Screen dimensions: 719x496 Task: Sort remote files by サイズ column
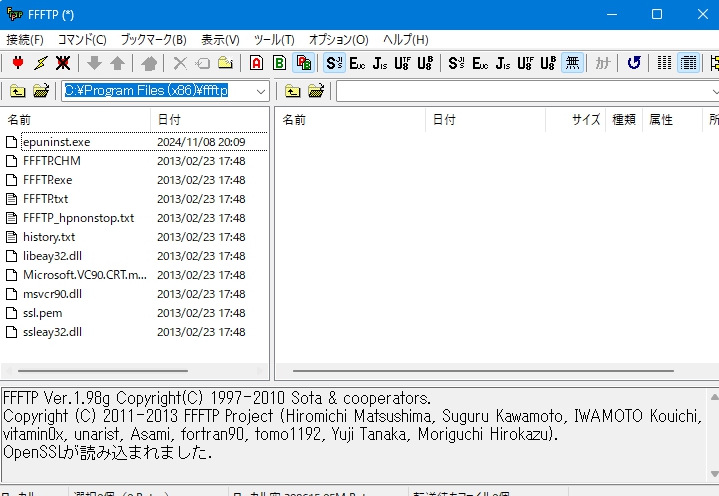click(x=575, y=120)
